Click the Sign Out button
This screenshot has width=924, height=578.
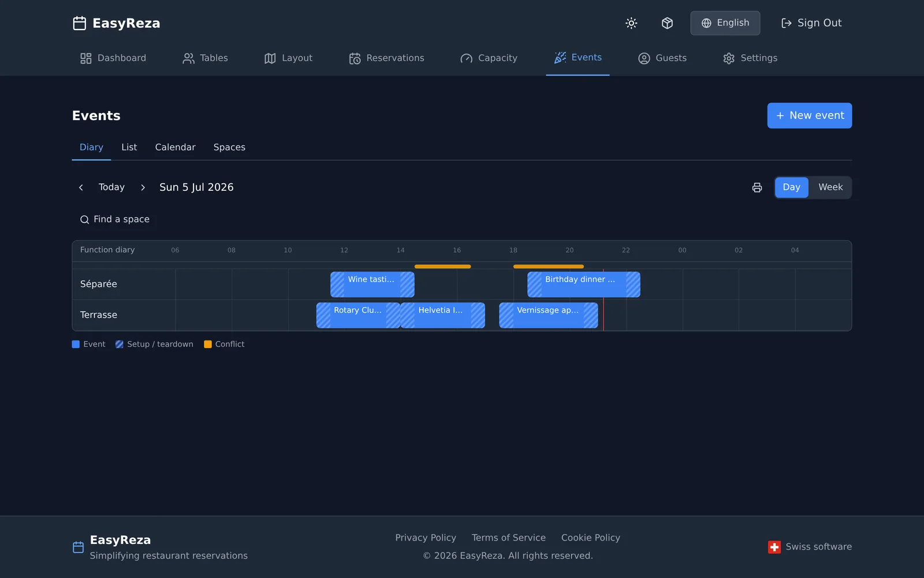pos(811,23)
